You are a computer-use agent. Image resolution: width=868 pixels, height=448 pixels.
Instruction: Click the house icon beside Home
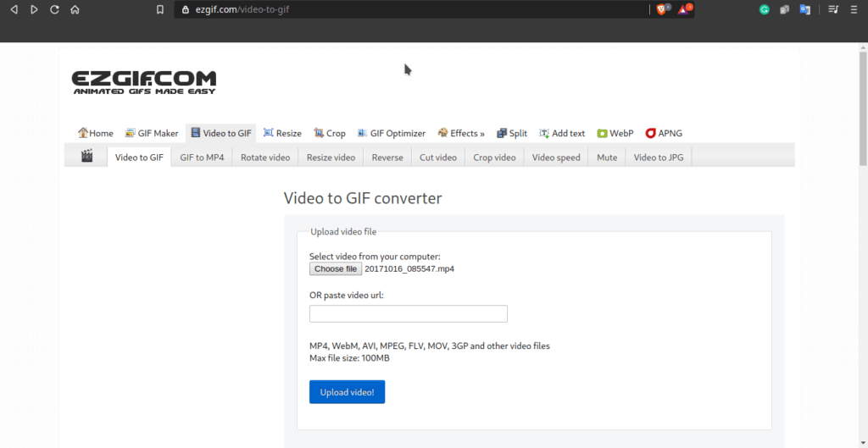click(x=83, y=133)
